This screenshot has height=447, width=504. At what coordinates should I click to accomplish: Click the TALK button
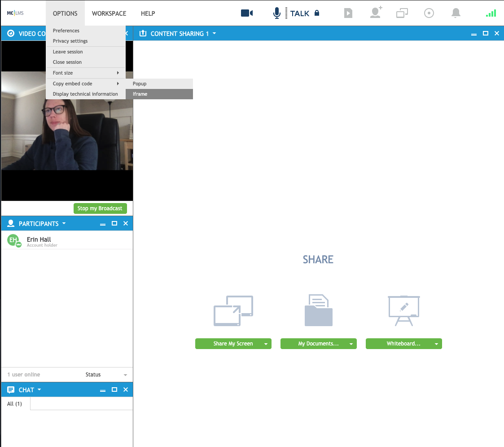pos(299,13)
